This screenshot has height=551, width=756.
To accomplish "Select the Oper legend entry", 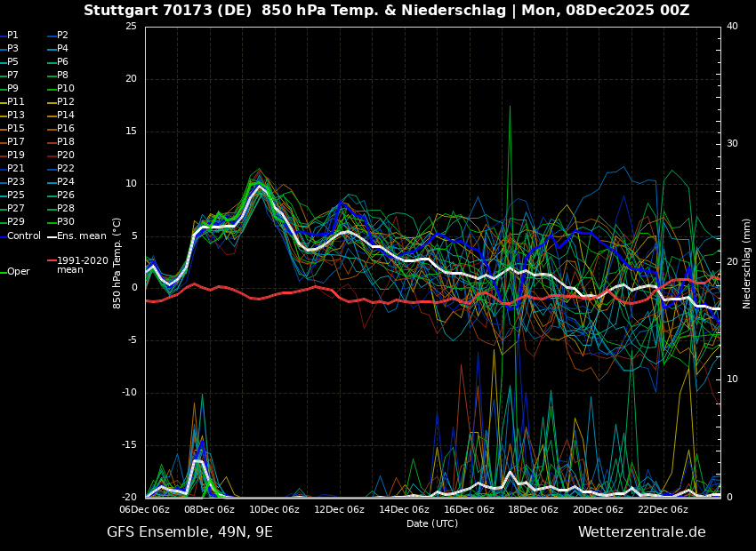I will 18,272.
